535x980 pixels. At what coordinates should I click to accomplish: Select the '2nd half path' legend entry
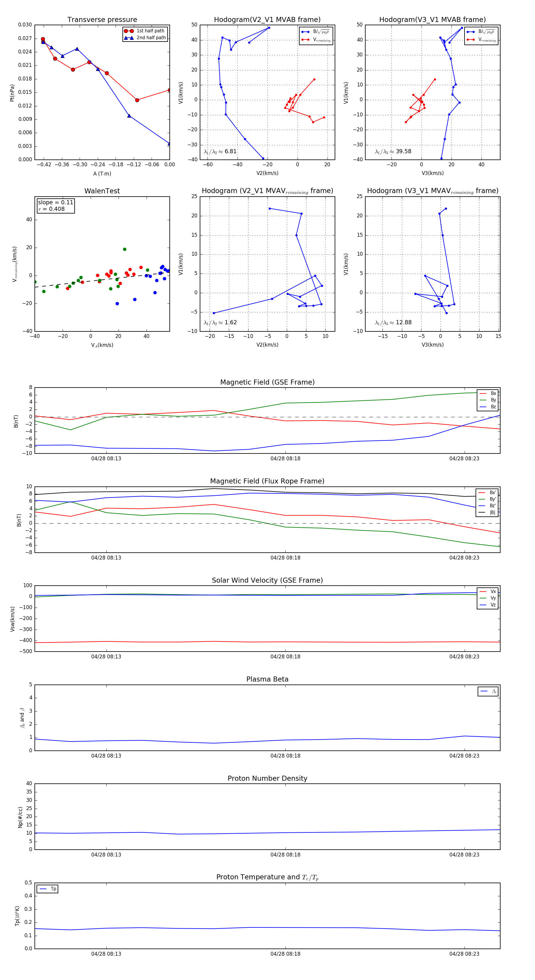pos(145,38)
